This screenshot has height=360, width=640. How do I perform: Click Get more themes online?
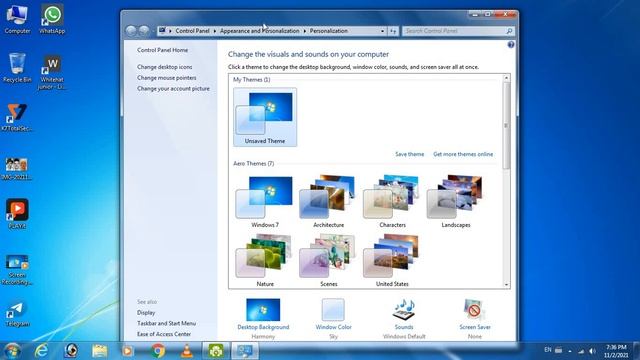(463, 154)
